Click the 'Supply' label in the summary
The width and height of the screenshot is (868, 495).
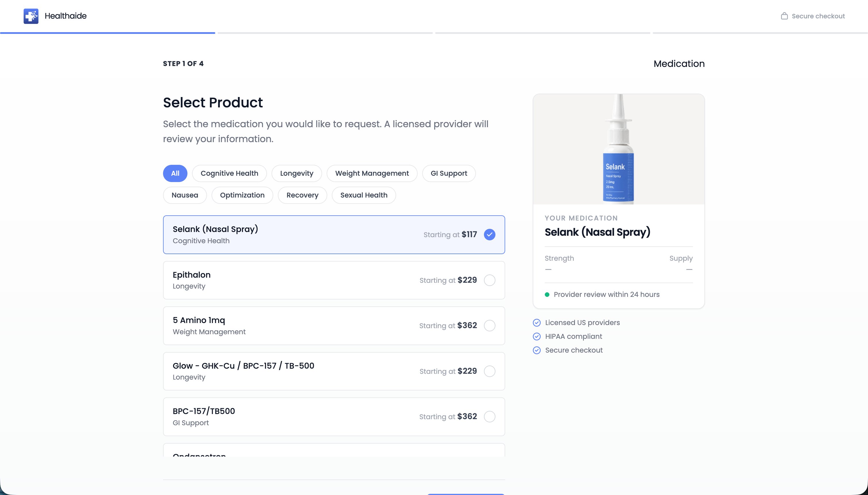[x=681, y=258]
